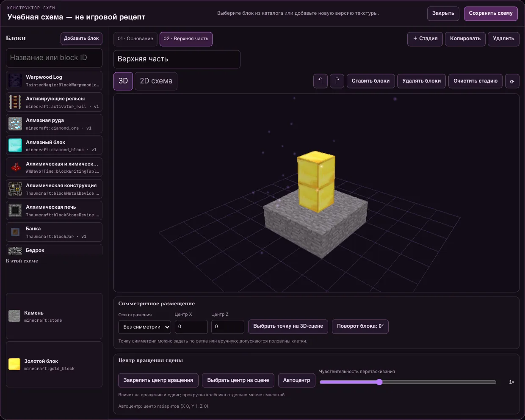The height and width of the screenshot is (420, 525).
Task: Click the Алхимическая печь block icon
Action: 15,210
